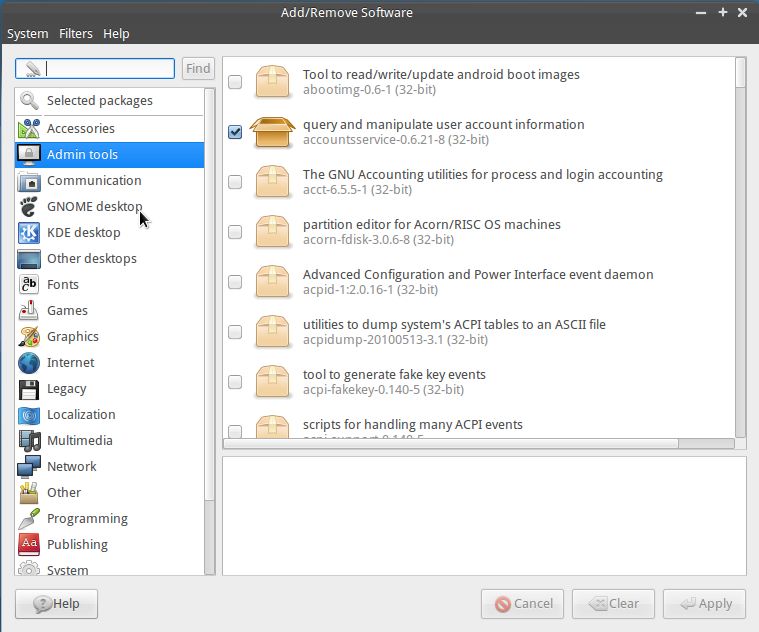
Task: Click the Network computers icon
Action: pos(29,466)
